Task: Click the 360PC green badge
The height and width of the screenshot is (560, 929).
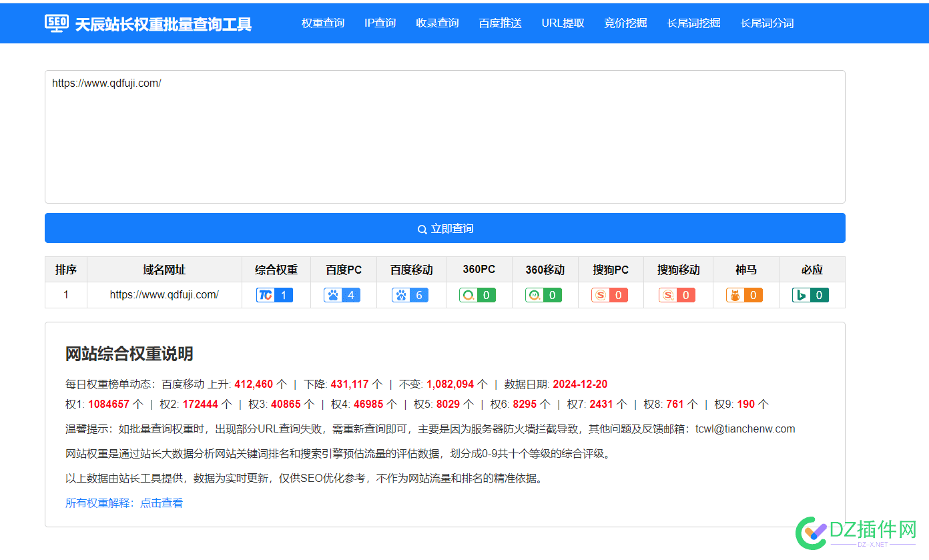Action: coord(478,295)
